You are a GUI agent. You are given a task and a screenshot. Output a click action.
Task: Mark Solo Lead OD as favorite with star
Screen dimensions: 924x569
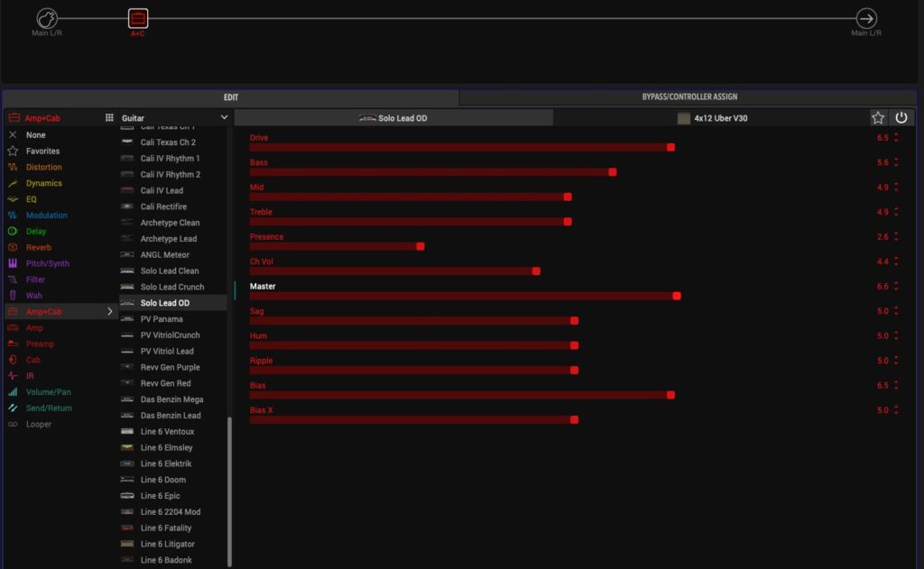878,118
